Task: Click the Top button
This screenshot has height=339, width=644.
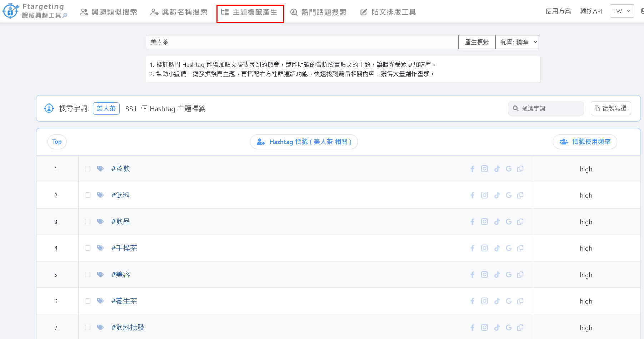Action: click(x=57, y=142)
